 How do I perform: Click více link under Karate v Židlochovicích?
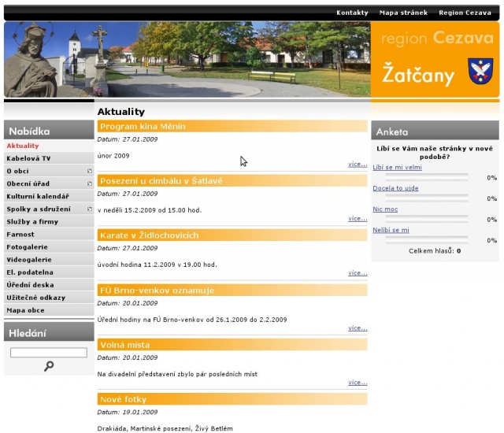[358, 273]
